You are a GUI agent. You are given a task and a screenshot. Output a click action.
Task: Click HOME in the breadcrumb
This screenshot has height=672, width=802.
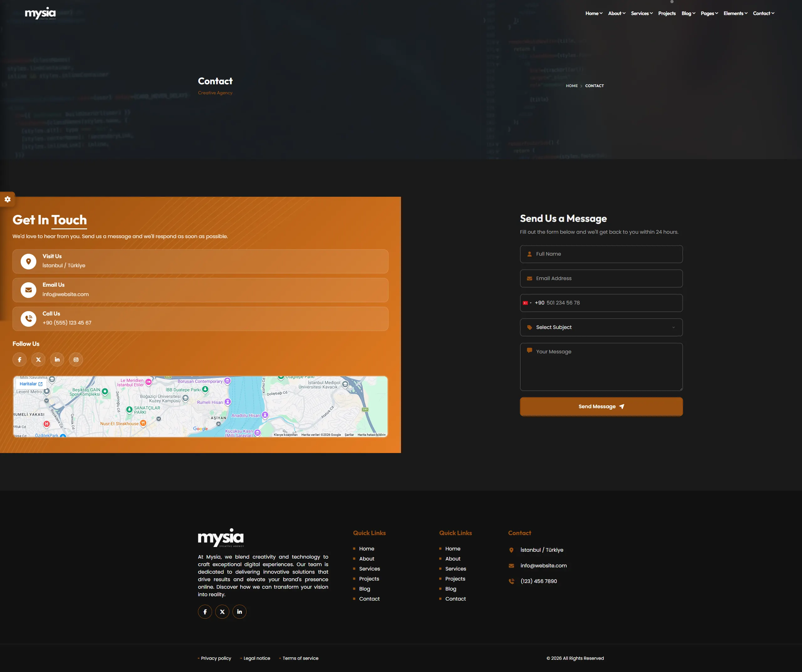point(572,86)
